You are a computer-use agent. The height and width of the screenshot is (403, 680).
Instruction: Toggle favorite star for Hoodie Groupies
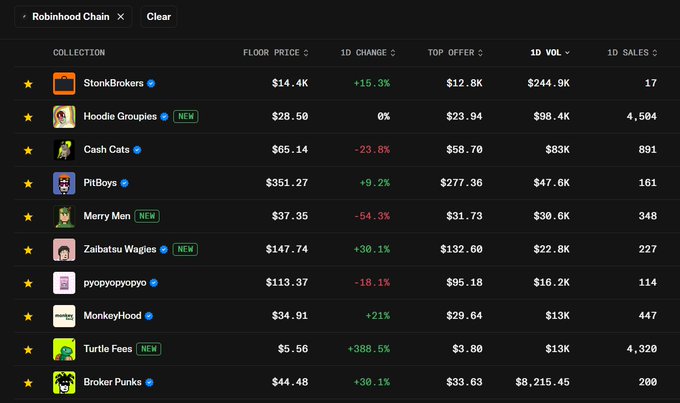click(28, 117)
